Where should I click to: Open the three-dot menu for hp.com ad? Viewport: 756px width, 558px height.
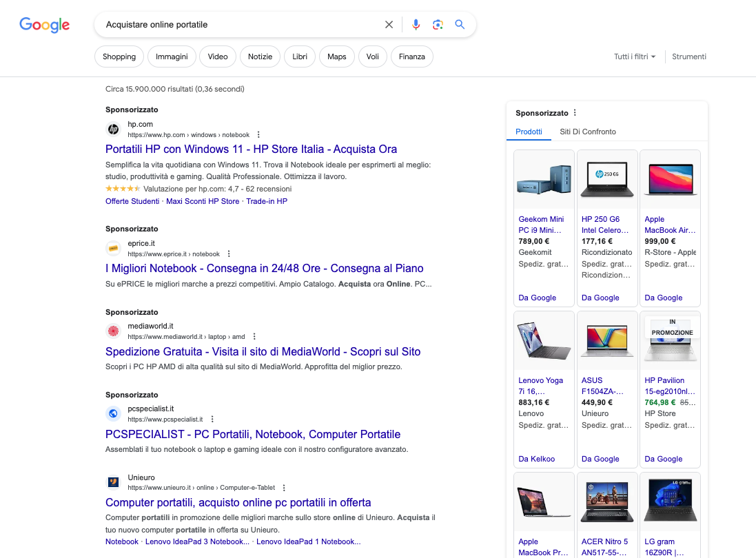(x=258, y=135)
